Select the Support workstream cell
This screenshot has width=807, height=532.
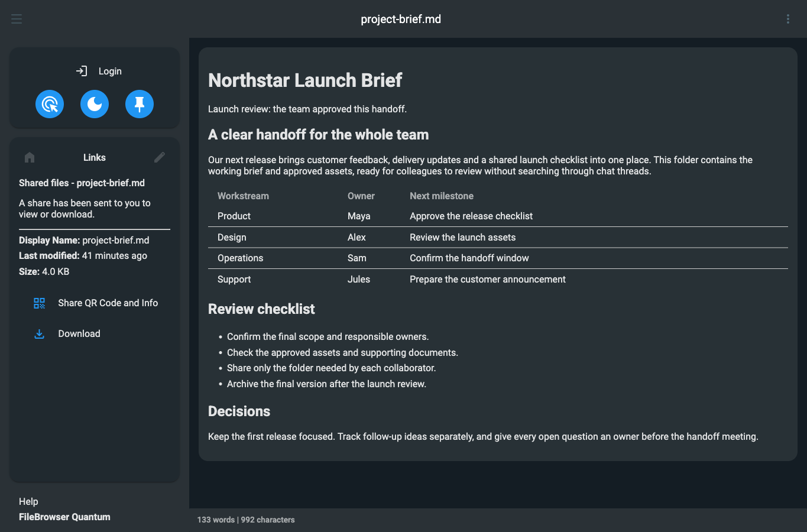[234, 280]
